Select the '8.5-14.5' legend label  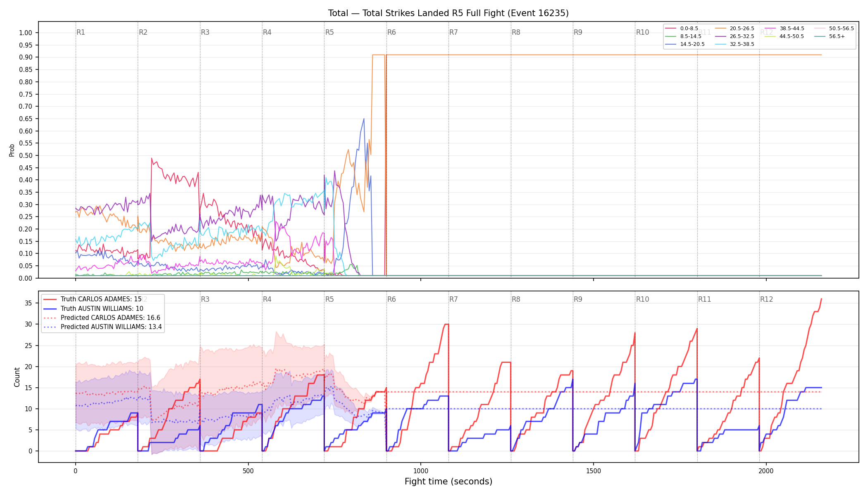click(691, 36)
